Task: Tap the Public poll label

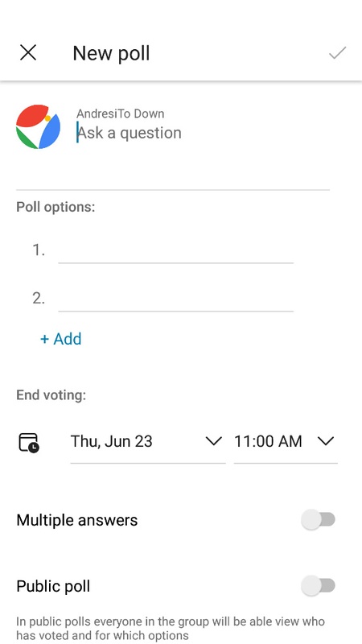Action: click(x=53, y=586)
